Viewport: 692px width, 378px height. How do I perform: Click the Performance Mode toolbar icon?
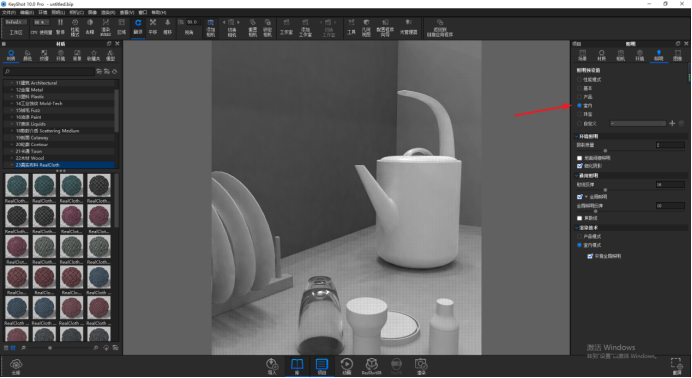coord(75,22)
